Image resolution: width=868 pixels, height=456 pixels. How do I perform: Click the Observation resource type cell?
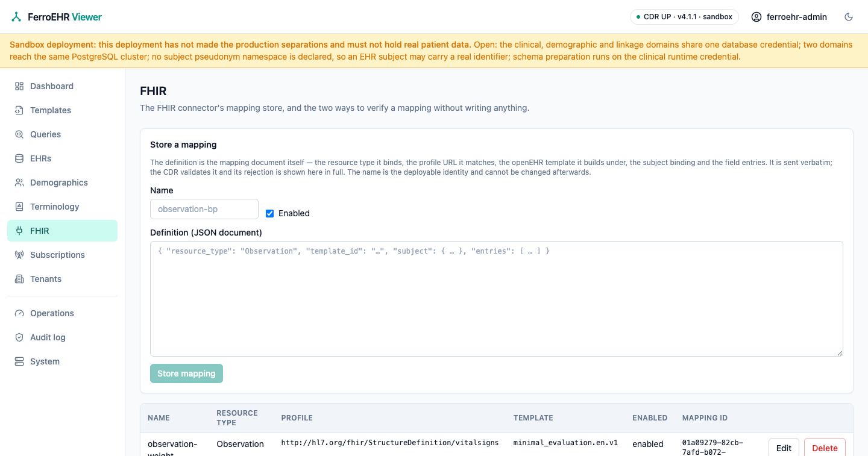[241, 444]
